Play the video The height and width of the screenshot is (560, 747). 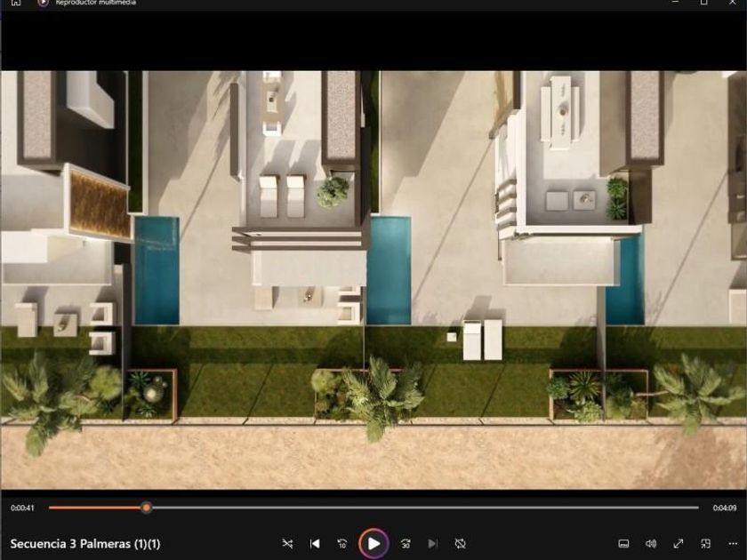point(374,543)
